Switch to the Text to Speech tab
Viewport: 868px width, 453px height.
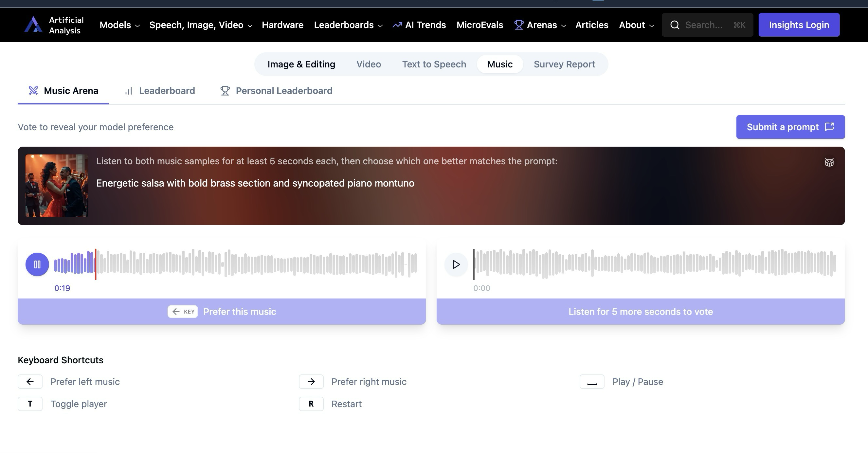[x=434, y=64]
